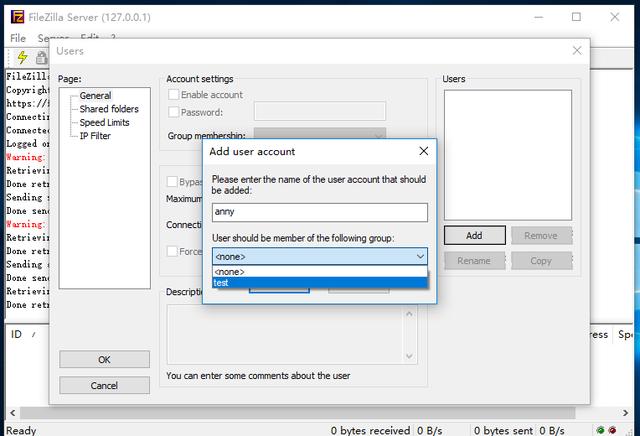The height and width of the screenshot is (436, 640).
Task: Toggle the Enable account checkbox
Action: [173, 94]
